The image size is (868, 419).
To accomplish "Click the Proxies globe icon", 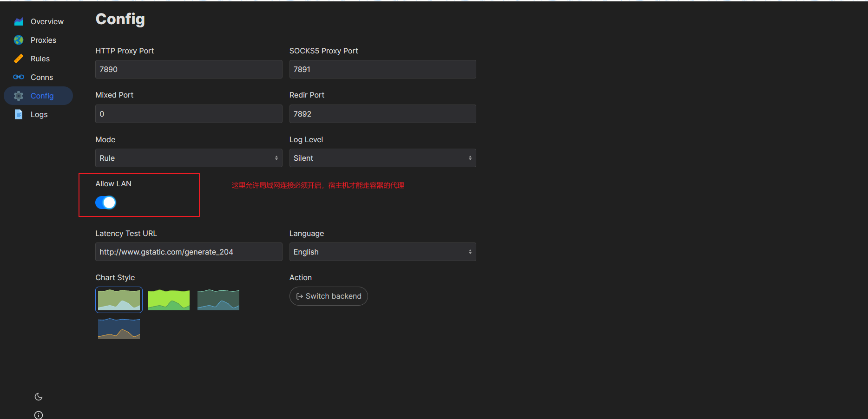I will click(x=19, y=40).
